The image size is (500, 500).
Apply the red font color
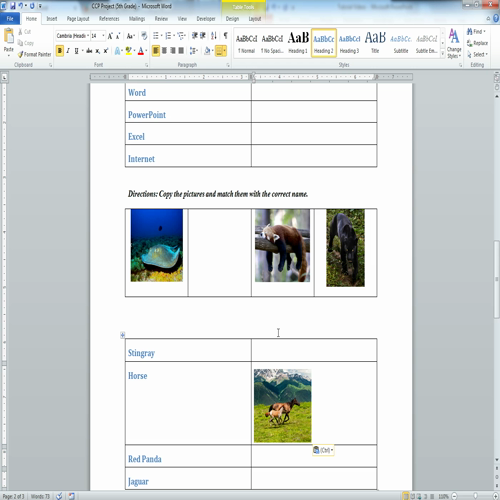141,51
